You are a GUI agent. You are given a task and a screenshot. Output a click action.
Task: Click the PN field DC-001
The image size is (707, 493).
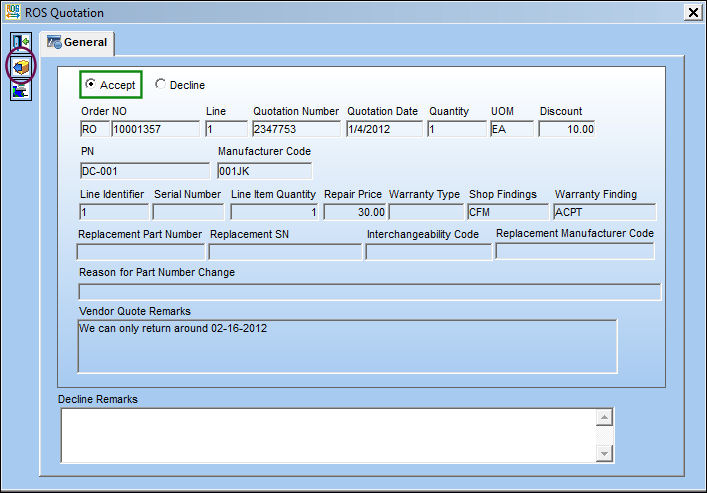pyautogui.click(x=145, y=171)
